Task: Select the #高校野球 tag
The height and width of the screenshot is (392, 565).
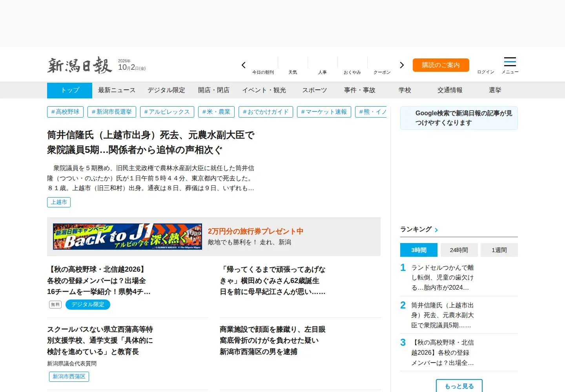Action: tap(65, 112)
